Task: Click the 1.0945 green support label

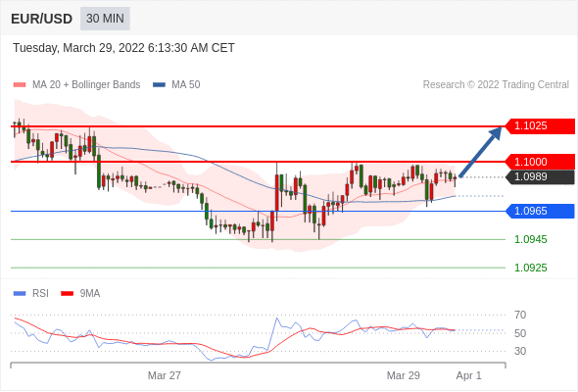Action: pos(530,240)
